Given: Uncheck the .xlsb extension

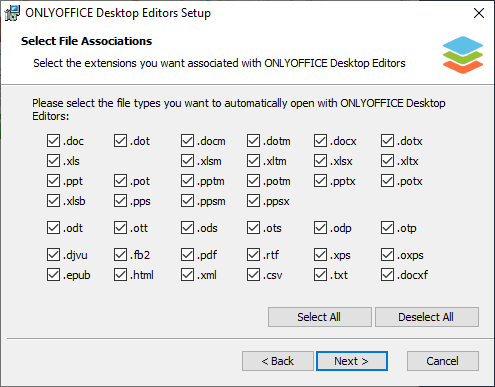Looking at the screenshot, I should point(53,201).
